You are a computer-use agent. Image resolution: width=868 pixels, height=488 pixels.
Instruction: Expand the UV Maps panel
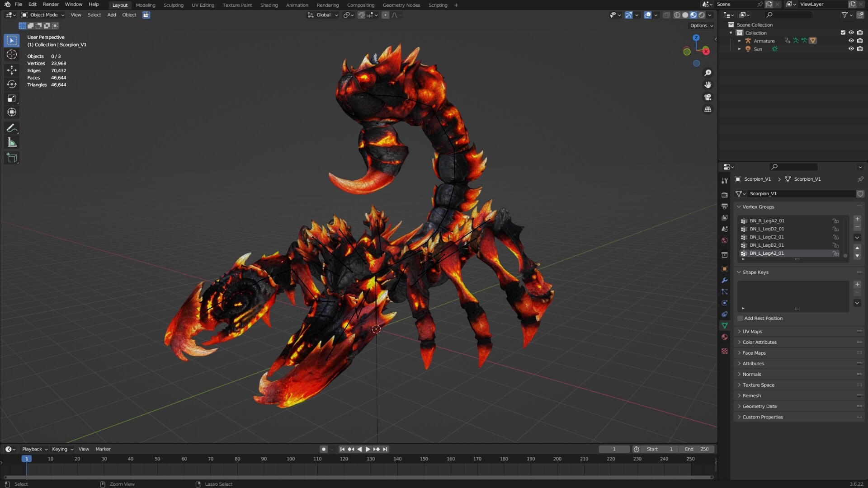752,332
